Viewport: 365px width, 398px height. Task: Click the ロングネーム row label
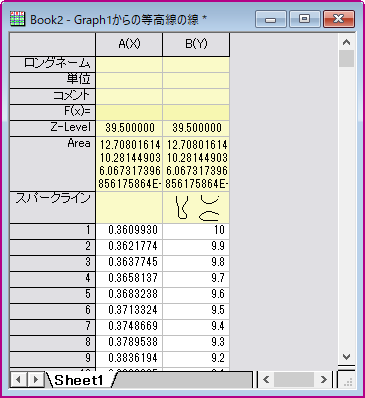coord(52,64)
